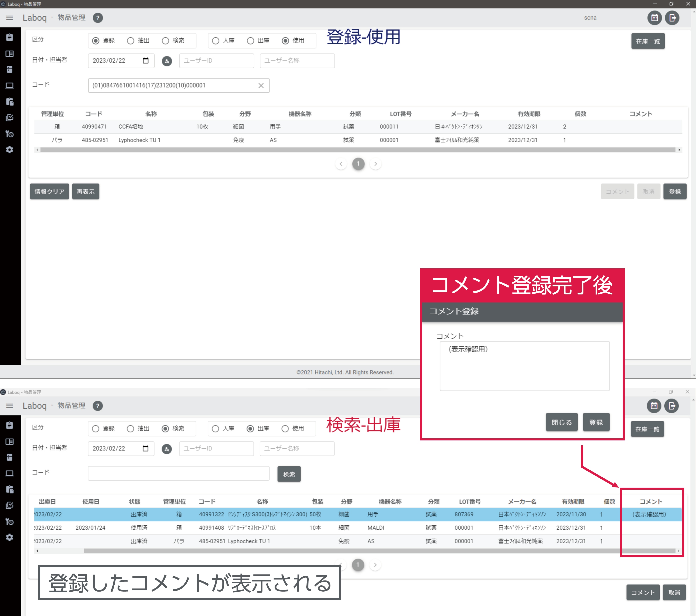Click the user lookup icon beside date field
The height and width of the screenshot is (616, 696).
point(167,61)
